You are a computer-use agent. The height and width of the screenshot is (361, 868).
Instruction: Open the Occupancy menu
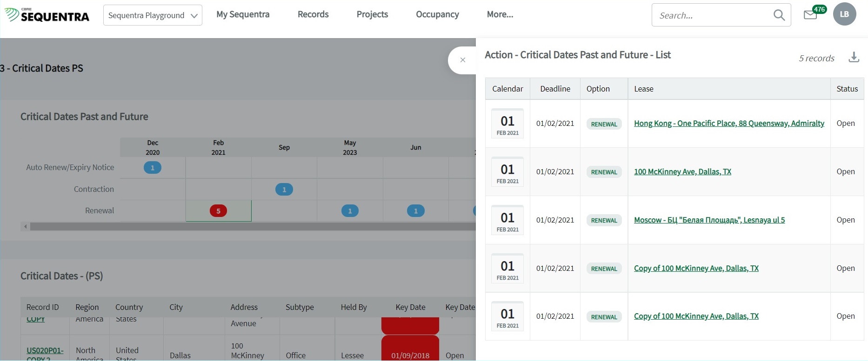tap(437, 14)
